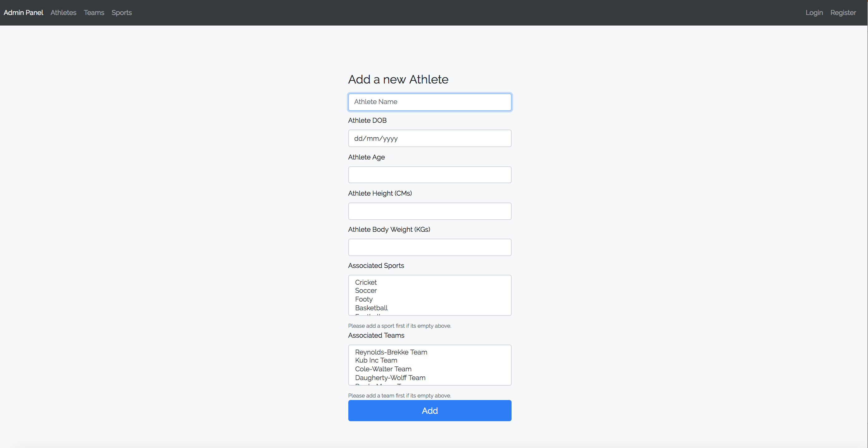This screenshot has height=448, width=868.
Task: Click the Athletes navigation link
Action: [x=64, y=12]
